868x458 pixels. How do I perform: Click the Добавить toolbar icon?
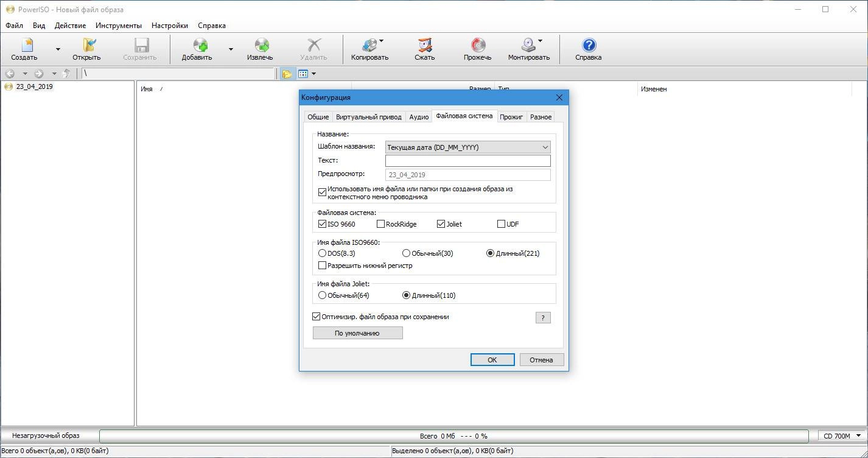click(x=200, y=45)
